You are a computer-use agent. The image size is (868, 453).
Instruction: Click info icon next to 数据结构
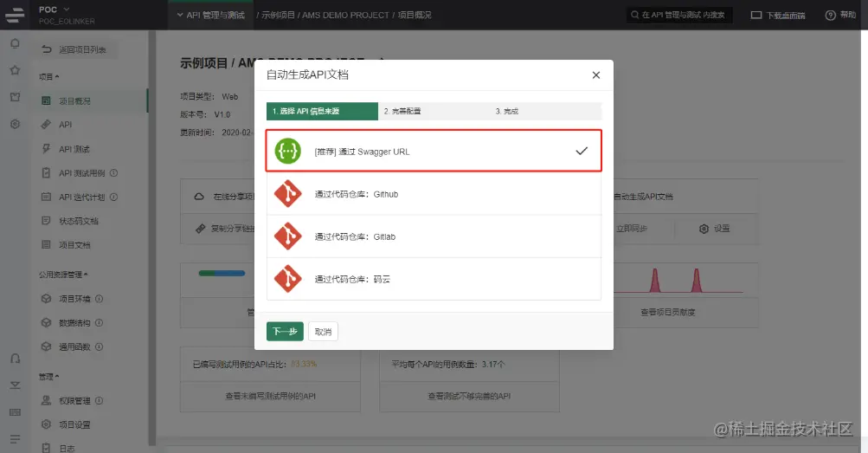[100, 322]
